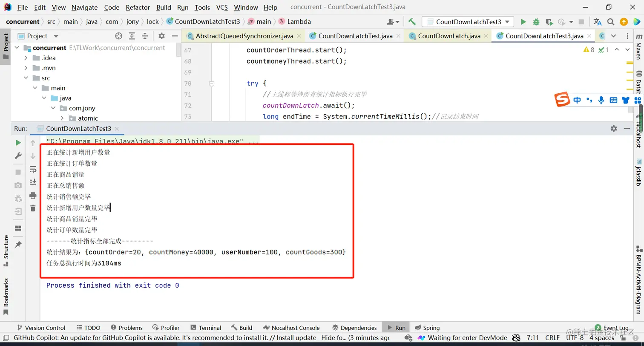Screen dimensions: 644x346
Task: Collapse the concurrent root folder
Action: [x=18, y=48]
